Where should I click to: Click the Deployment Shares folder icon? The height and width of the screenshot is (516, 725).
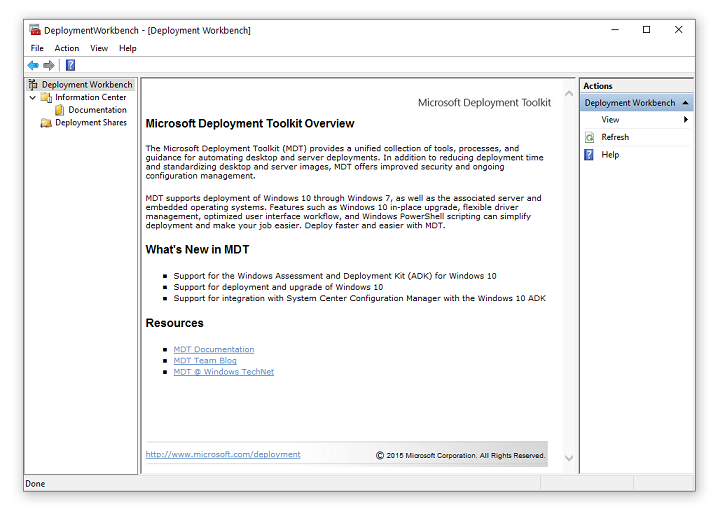click(x=47, y=123)
